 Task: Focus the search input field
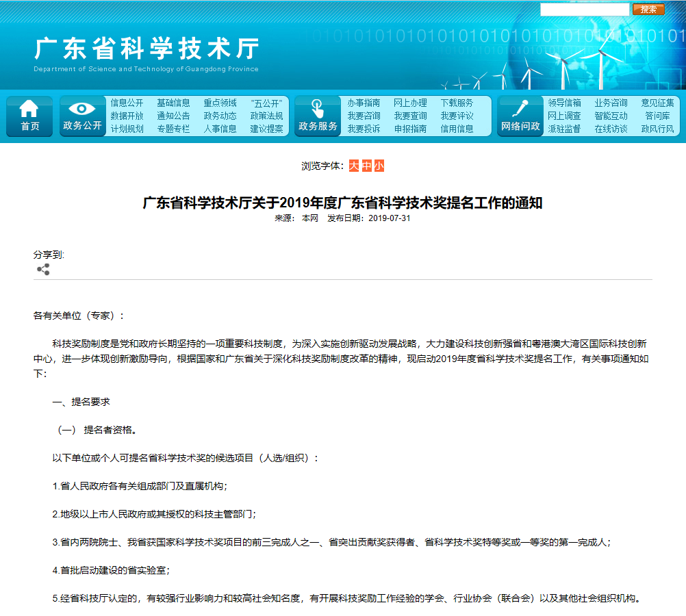coord(585,9)
